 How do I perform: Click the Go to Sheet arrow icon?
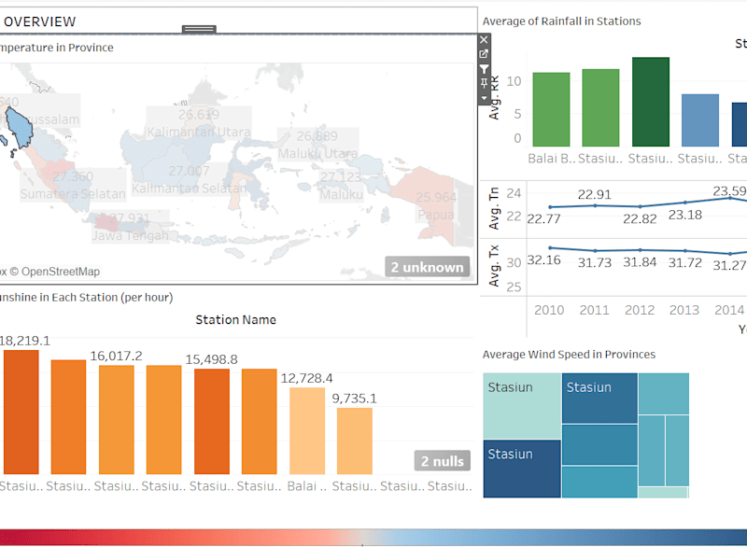(x=484, y=54)
